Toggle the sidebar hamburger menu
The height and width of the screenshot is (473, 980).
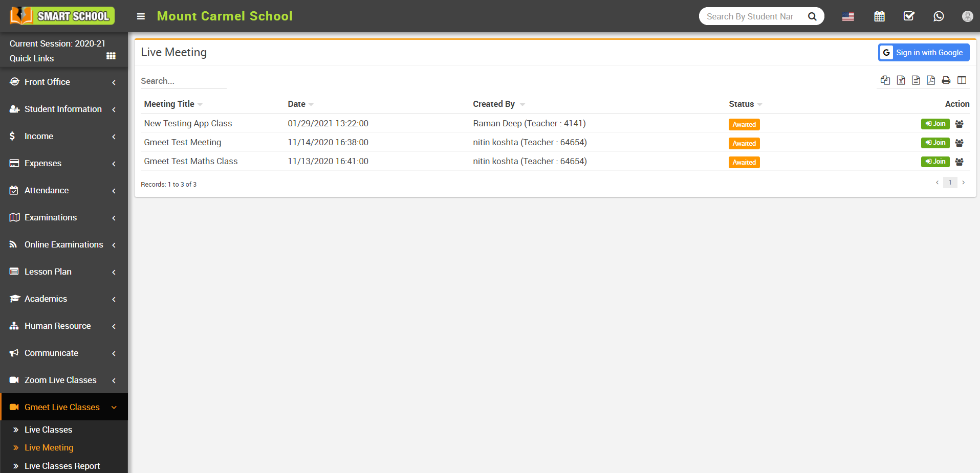click(140, 16)
